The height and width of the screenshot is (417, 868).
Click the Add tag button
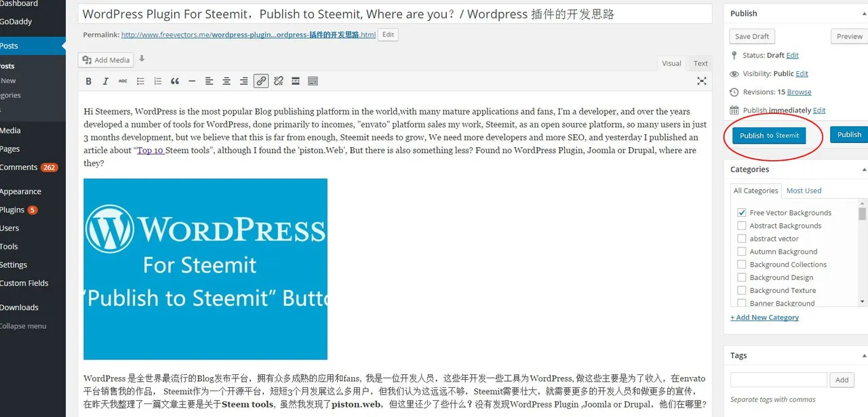pos(842,380)
